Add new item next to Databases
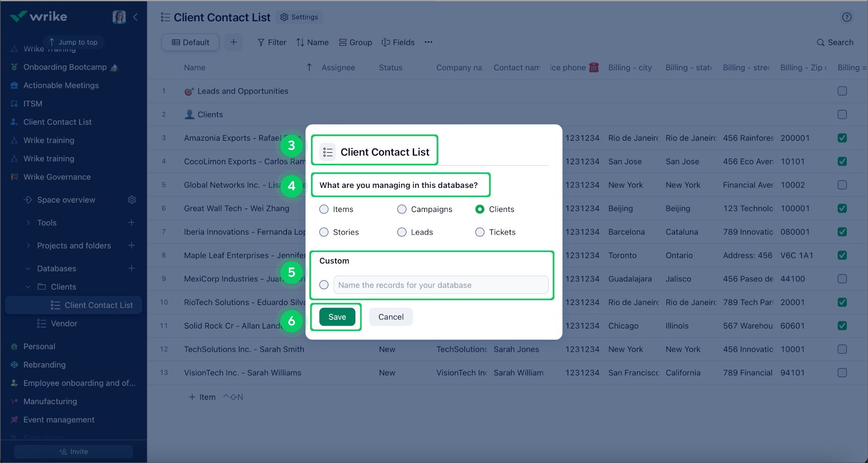This screenshot has height=463, width=868. (x=131, y=268)
